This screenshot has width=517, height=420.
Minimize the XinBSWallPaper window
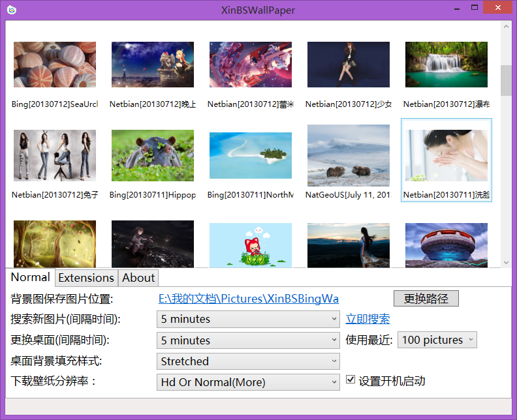coord(457,8)
